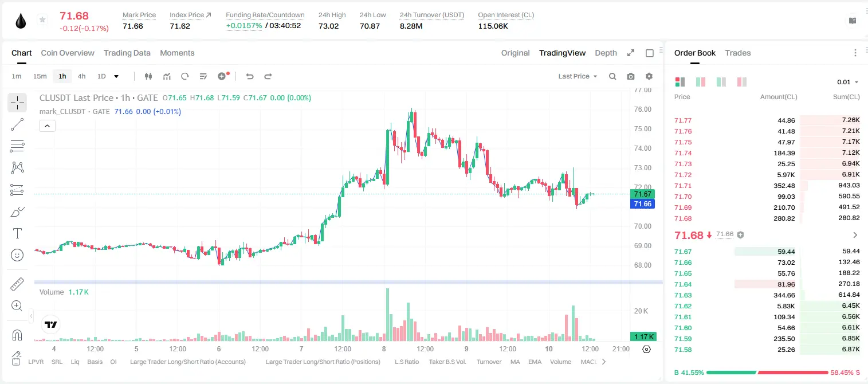Open the indicators icon in toolbar
The image size is (868, 384).
(167, 76)
